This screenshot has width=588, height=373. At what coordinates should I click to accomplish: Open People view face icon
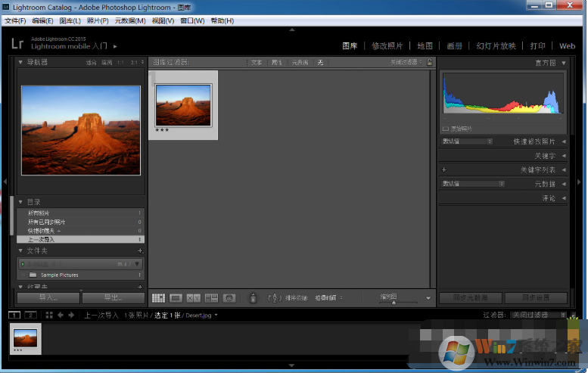[229, 298]
